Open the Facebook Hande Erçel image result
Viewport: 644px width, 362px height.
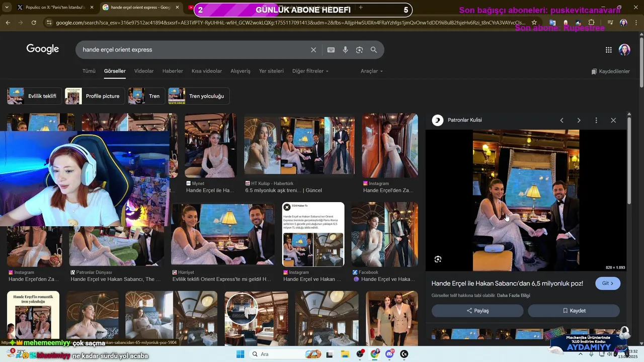(384, 234)
